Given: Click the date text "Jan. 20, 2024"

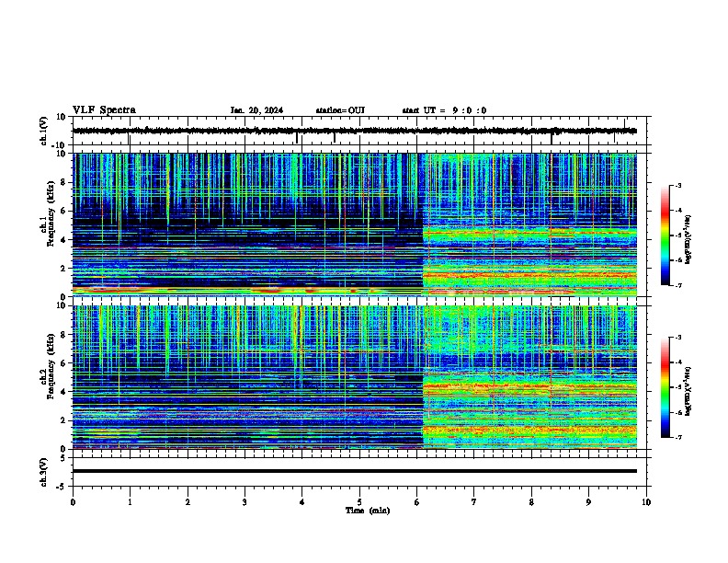Looking at the screenshot, I should point(256,110).
